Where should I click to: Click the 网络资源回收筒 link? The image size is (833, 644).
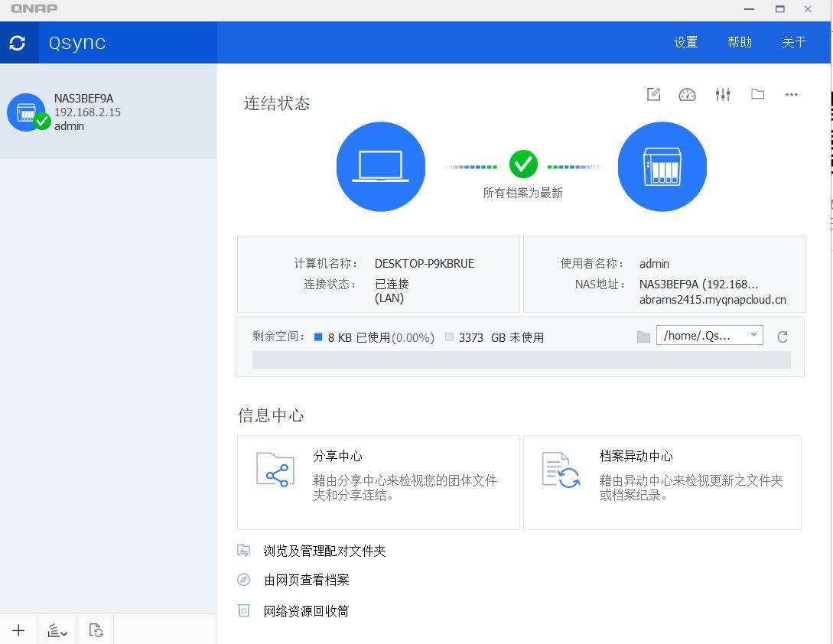306,610
